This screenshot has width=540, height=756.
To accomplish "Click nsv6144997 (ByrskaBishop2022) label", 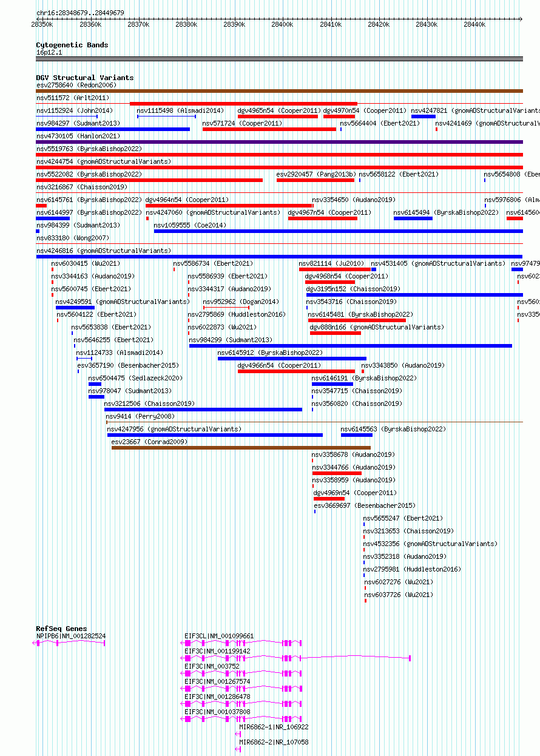I will click(89, 212).
